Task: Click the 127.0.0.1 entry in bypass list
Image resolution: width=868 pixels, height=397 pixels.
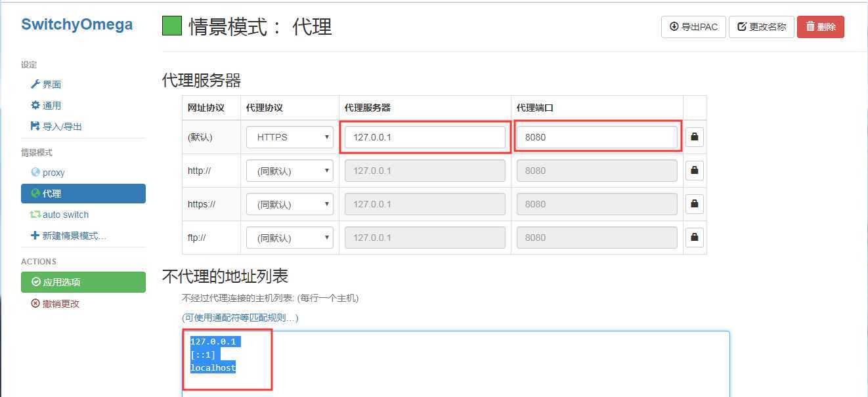Action: pos(213,342)
